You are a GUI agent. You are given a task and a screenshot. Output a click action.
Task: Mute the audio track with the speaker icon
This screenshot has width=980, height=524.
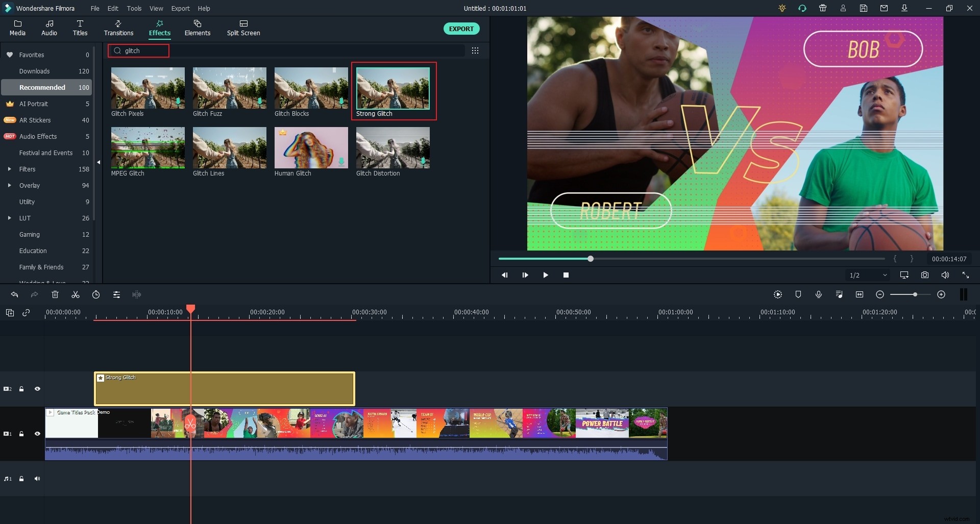37,479
